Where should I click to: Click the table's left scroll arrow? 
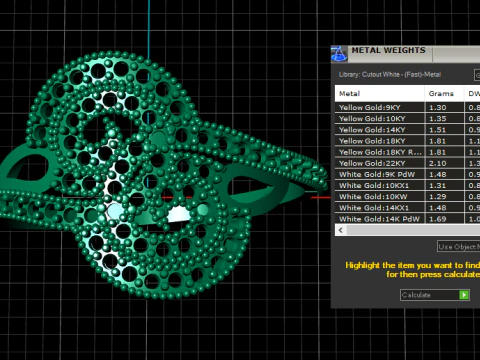coord(341,230)
